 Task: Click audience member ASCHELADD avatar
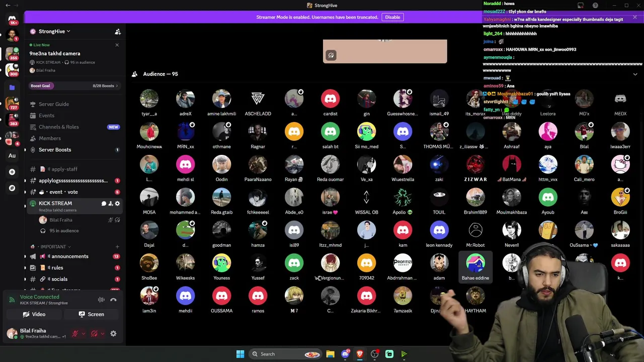pos(258,99)
